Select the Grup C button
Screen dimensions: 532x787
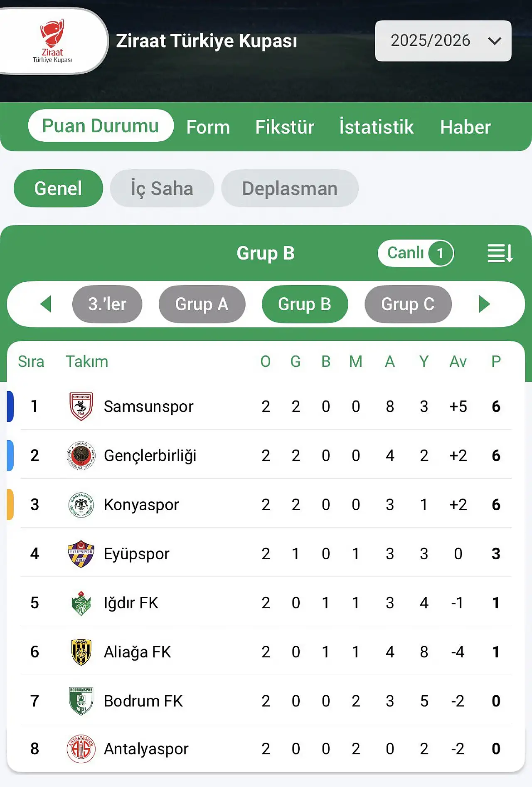tap(408, 304)
